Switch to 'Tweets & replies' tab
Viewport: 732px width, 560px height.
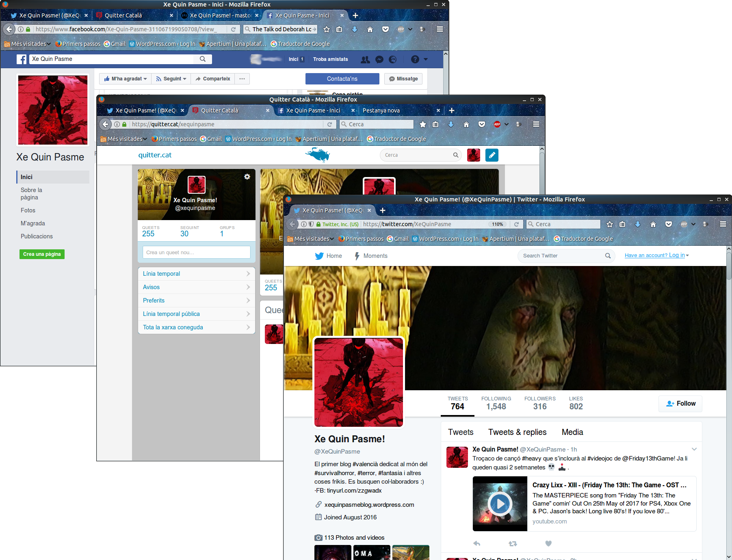517,432
